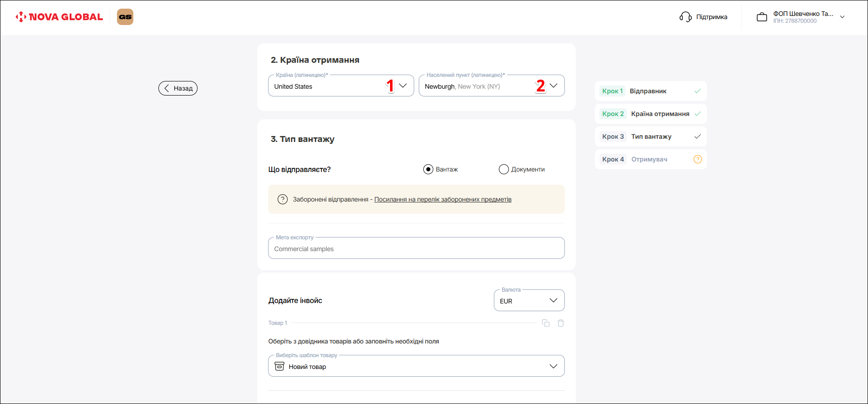Select the Вантаж radio option
This screenshot has height=404, width=868.
click(428, 169)
